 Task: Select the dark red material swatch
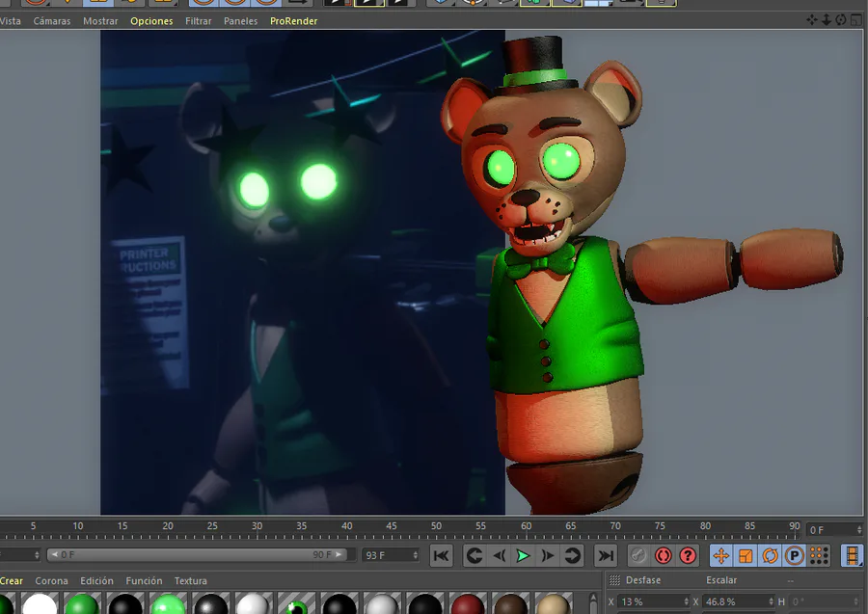469,603
